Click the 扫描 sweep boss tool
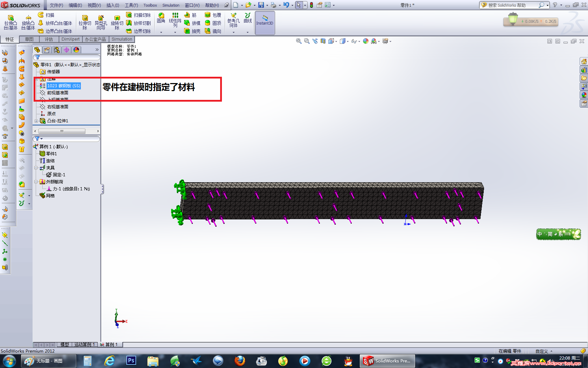588x368 pixels. coord(46,15)
